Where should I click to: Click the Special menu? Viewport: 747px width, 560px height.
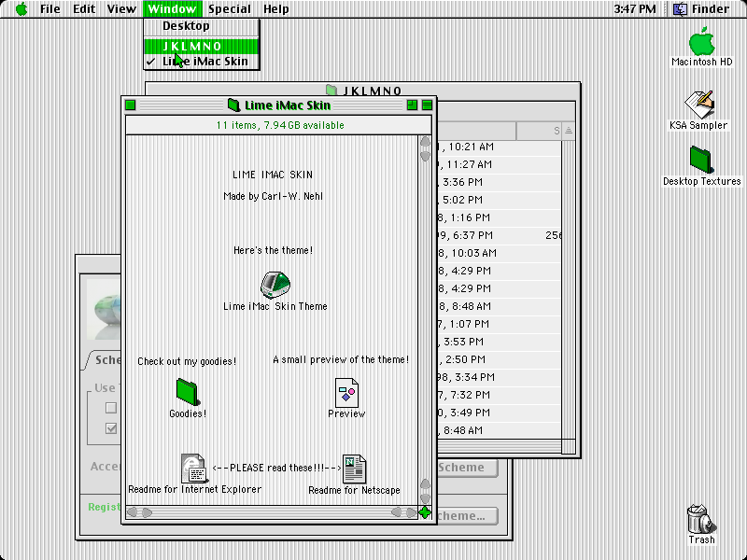click(x=229, y=9)
